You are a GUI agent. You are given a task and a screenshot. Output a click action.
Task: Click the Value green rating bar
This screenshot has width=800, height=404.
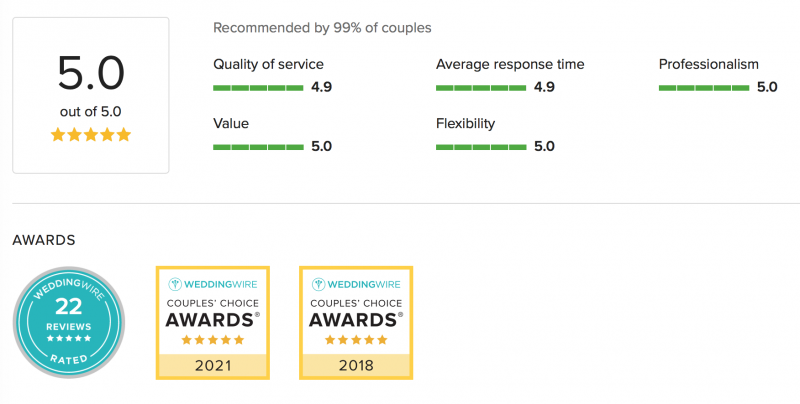[x=258, y=147]
